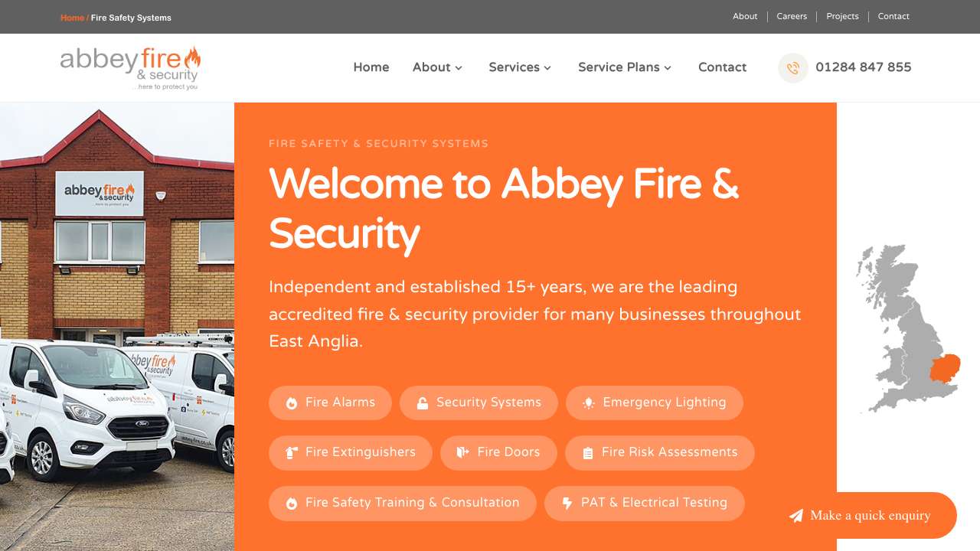The height and width of the screenshot is (551, 980).
Task: Click the Fire Safety Training & Consultation button
Action: 403,503
